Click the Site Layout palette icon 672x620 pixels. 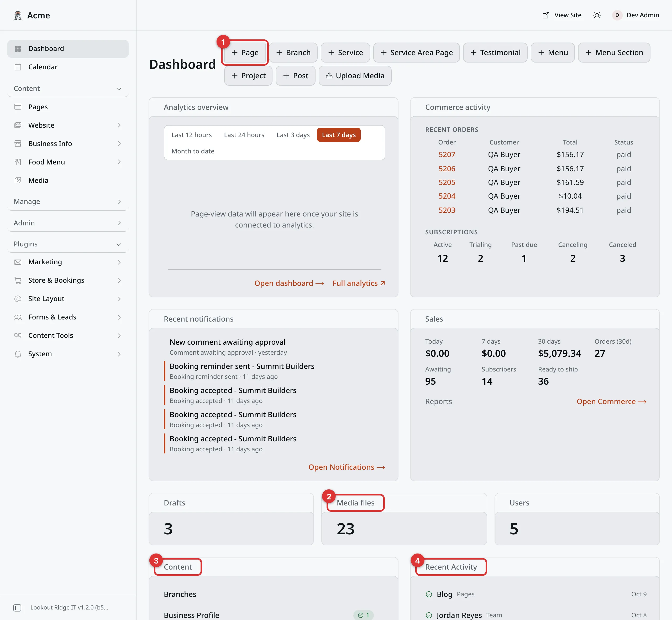coord(18,299)
